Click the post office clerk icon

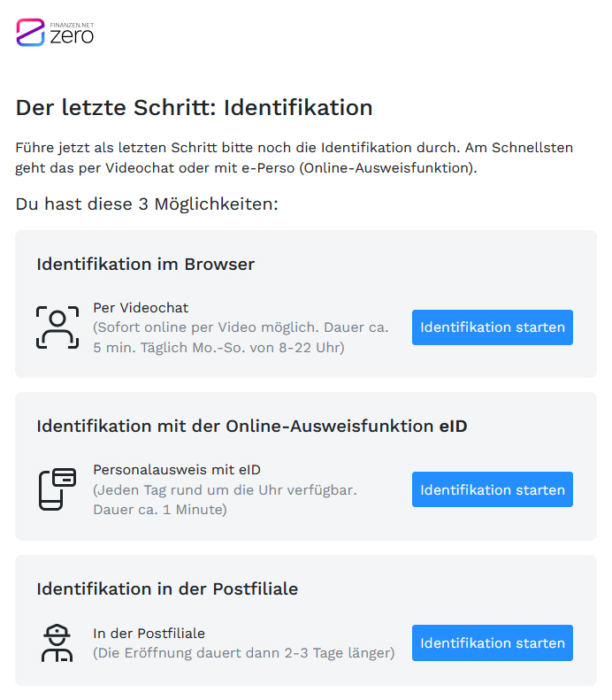(57, 643)
